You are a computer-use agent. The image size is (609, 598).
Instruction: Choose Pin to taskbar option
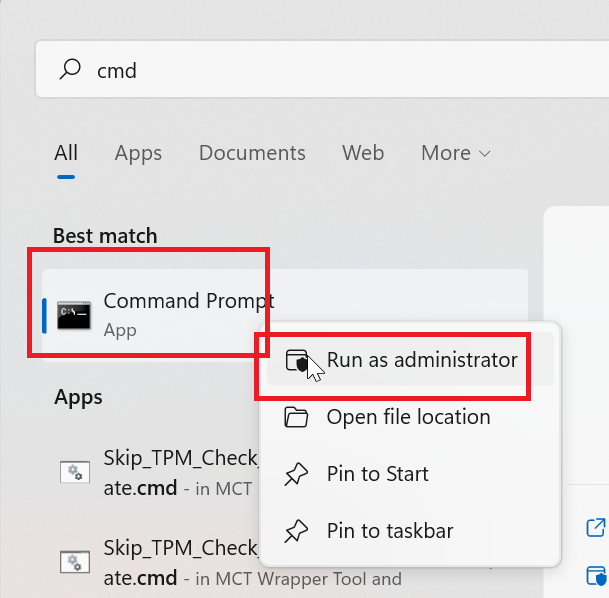tap(410, 531)
